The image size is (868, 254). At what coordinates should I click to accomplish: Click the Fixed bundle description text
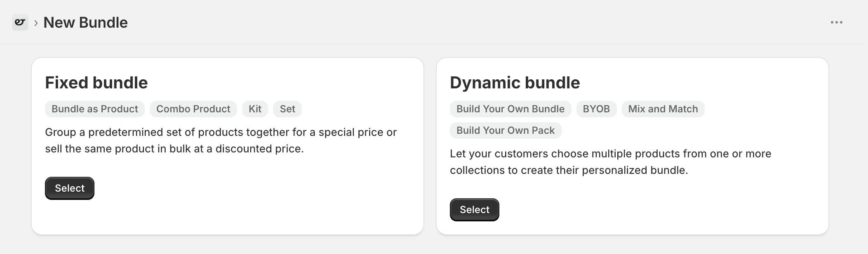(221, 140)
